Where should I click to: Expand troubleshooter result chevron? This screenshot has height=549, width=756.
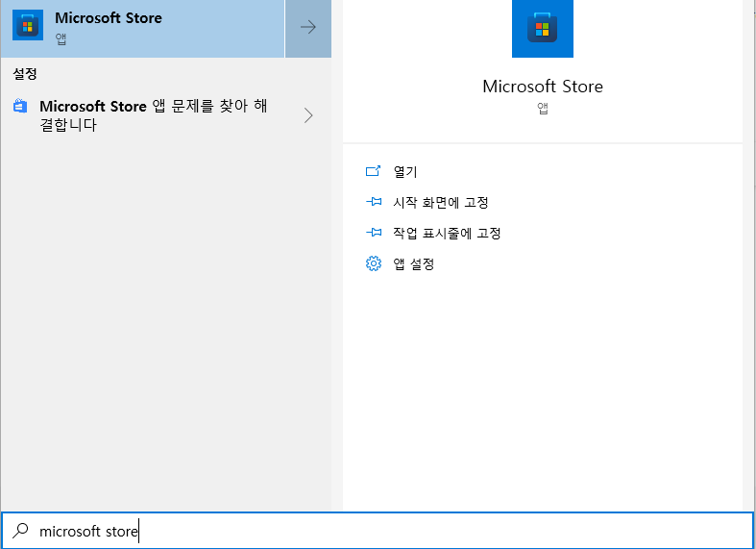tap(308, 115)
